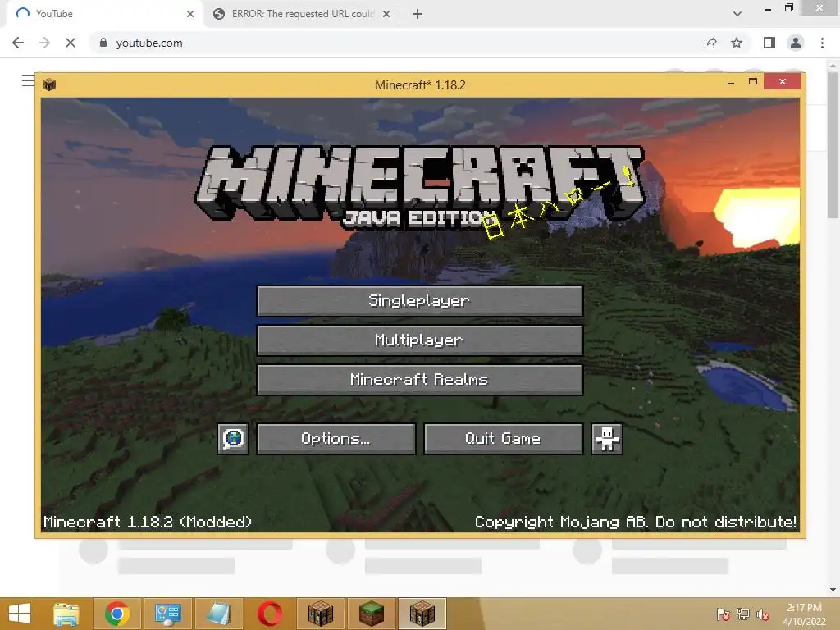This screenshot has height=630, width=840.
Task: Open Opera browser from taskbar
Action: [x=269, y=614]
